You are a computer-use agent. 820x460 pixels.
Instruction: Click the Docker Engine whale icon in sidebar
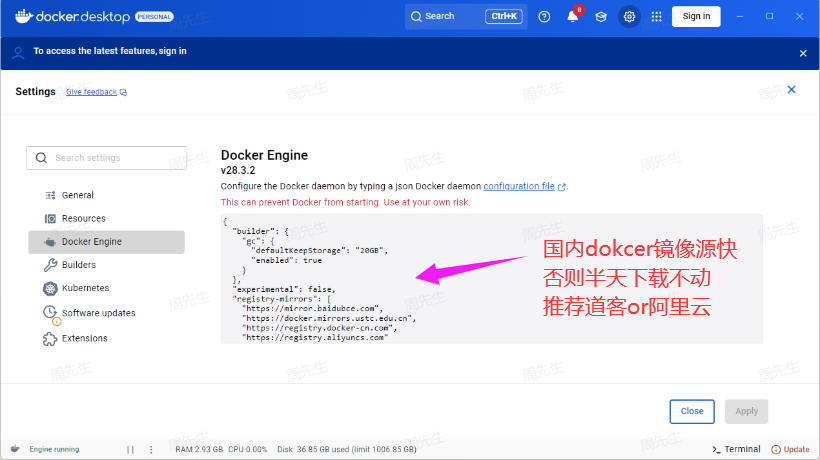coord(50,242)
